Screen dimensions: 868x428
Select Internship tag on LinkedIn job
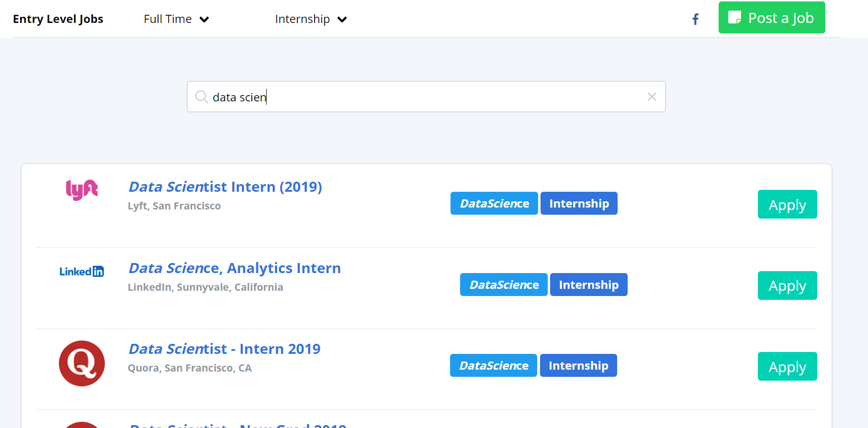click(x=588, y=285)
